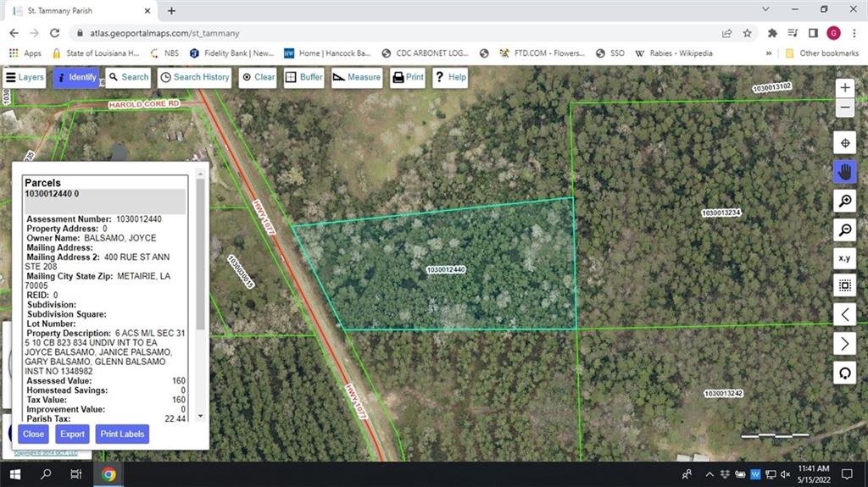868x487 pixels.
Task: Open the SSO bookmark
Action: pyautogui.click(x=610, y=53)
